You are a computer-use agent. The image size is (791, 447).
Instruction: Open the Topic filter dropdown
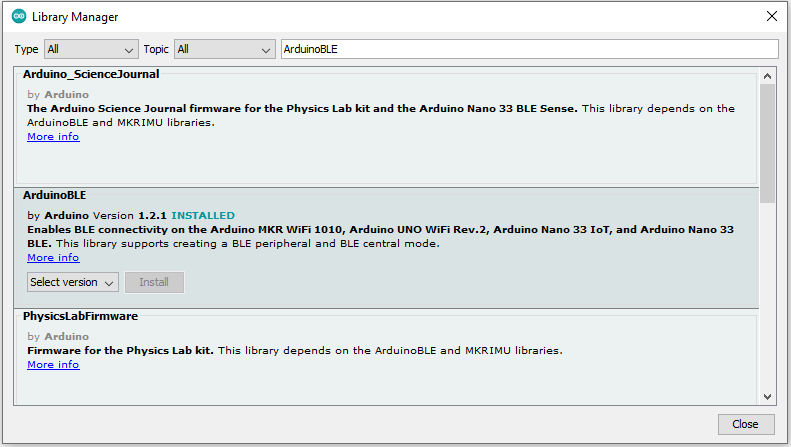coord(224,49)
